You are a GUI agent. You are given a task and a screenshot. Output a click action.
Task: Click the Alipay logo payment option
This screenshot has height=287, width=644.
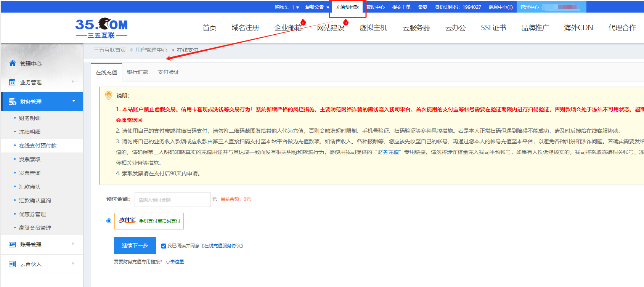click(127, 221)
